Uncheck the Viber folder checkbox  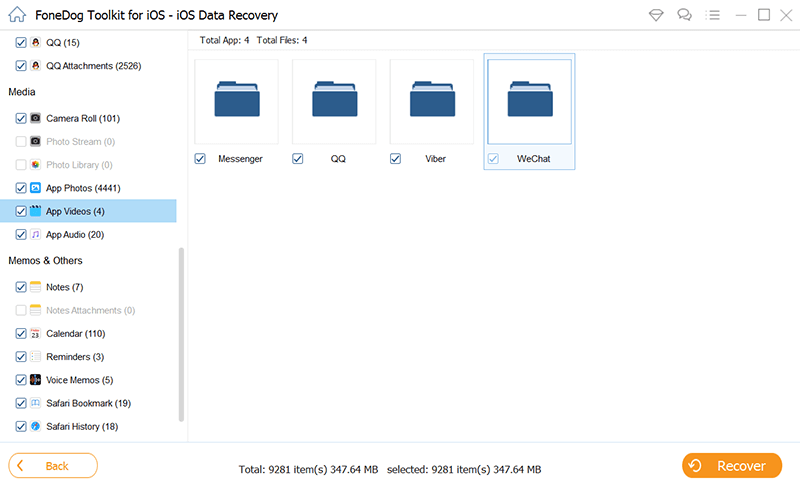395,159
